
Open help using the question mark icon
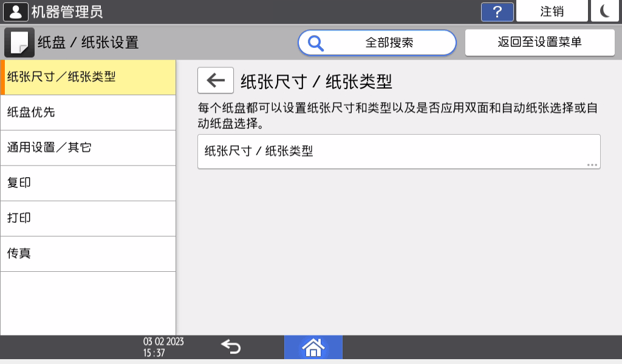[497, 11]
